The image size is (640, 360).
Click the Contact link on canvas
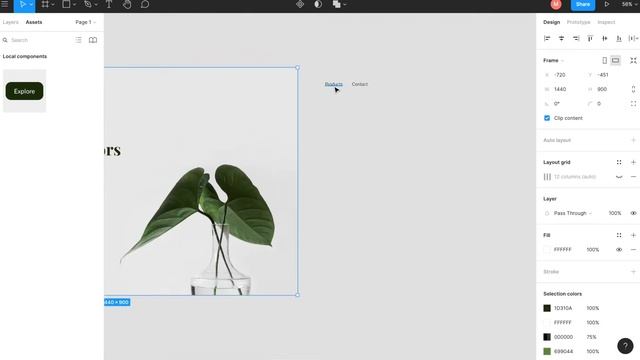[x=360, y=84]
